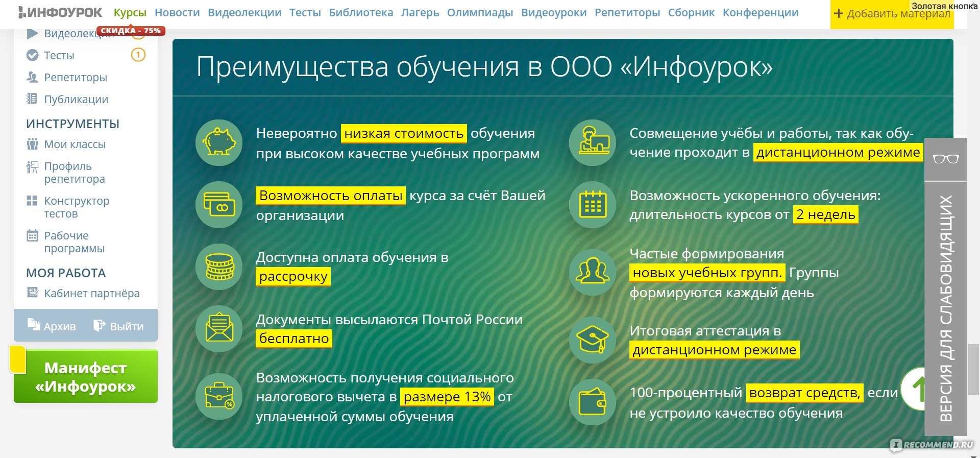The height and width of the screenshot is (458, 980).
Task: Click the 'Возможность оплаты' highlighted text
Action: [331, 196]
